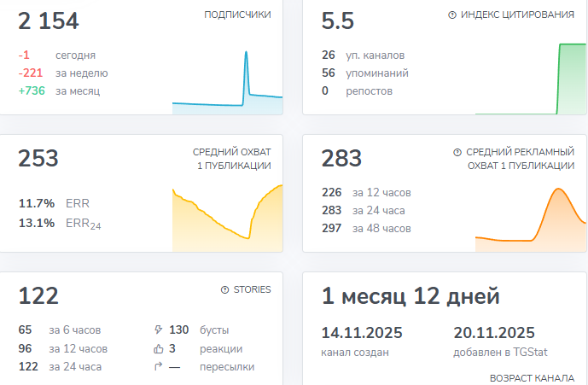The height and width of the screenshot is (385, 588).
Task: Click the thumbs-up icon for реакции
Action: point(157,348)
